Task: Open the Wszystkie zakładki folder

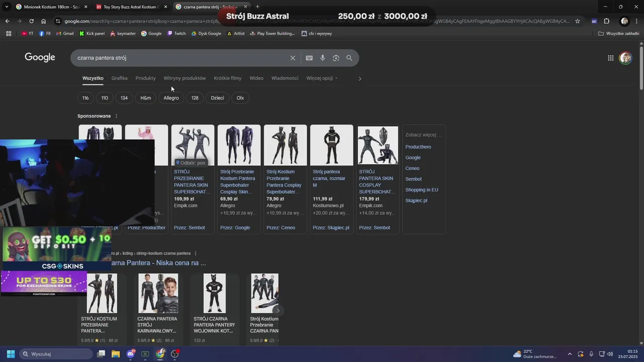Action: 619,34
